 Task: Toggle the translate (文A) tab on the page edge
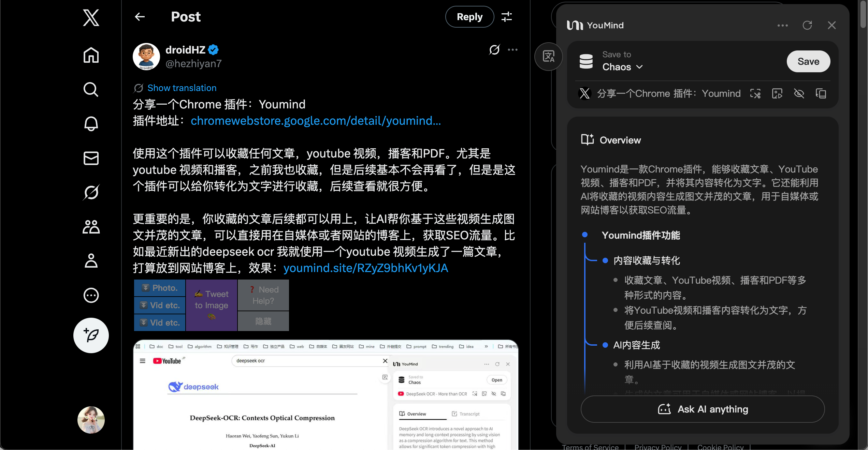548,57
